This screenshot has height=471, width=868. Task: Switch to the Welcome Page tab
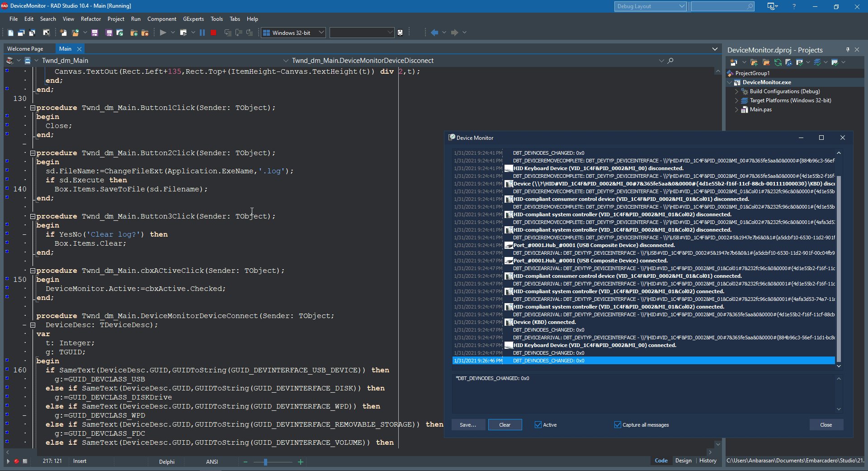click(25, 49)
